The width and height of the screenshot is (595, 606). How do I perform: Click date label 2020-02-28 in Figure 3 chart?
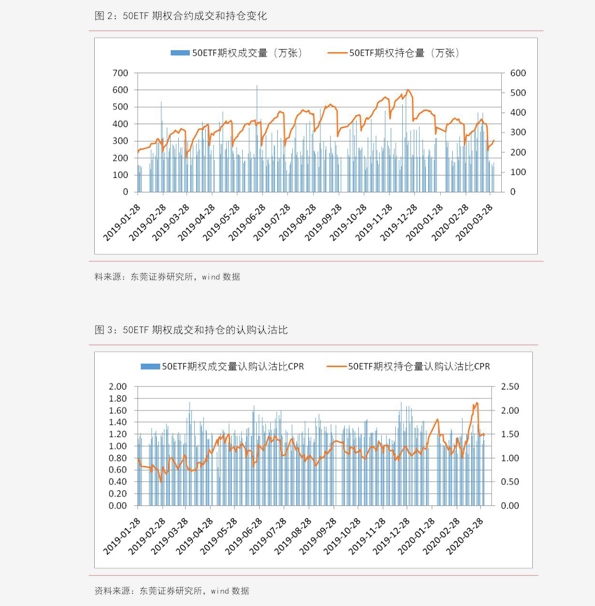click(441, 536)
